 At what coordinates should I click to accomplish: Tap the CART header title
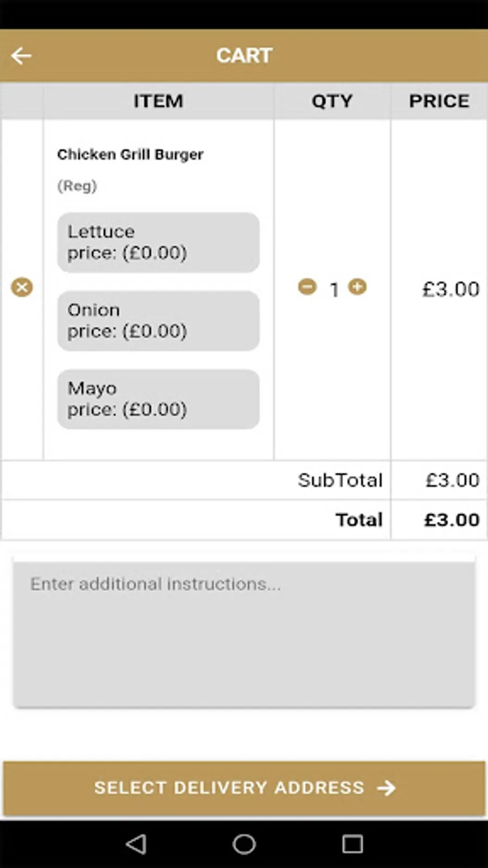[x=244, y=55]
